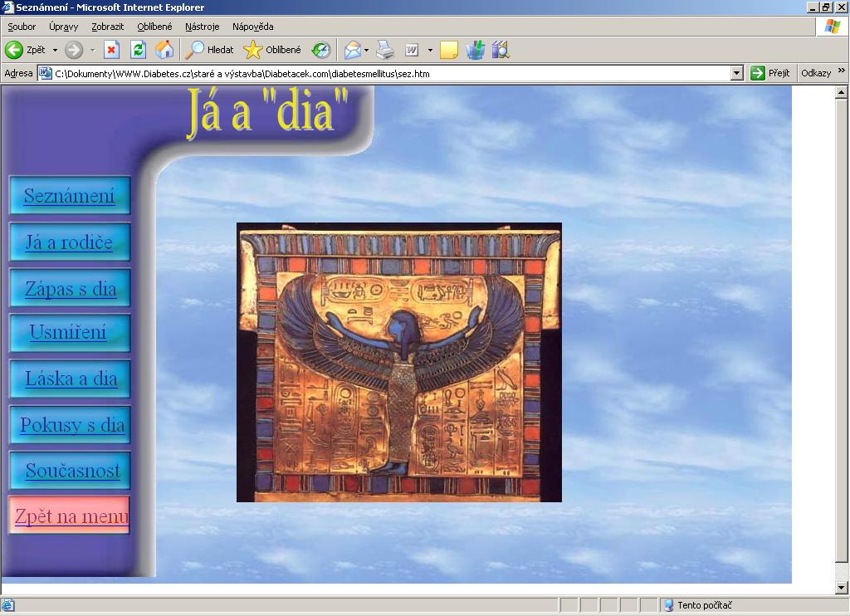This screenshot has width=850, height=616.
Task: Open the address bar dropdown list
Action: click(736, 73)
